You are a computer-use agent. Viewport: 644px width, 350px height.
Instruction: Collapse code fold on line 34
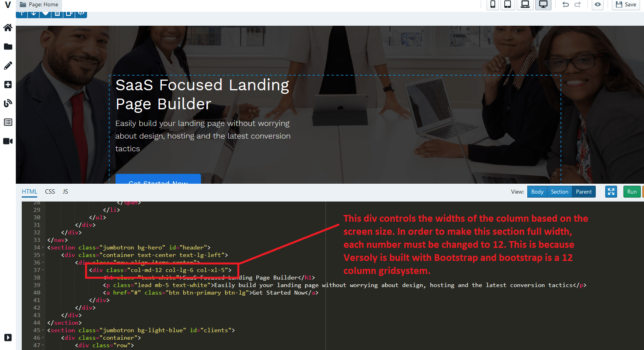[43, 248]
